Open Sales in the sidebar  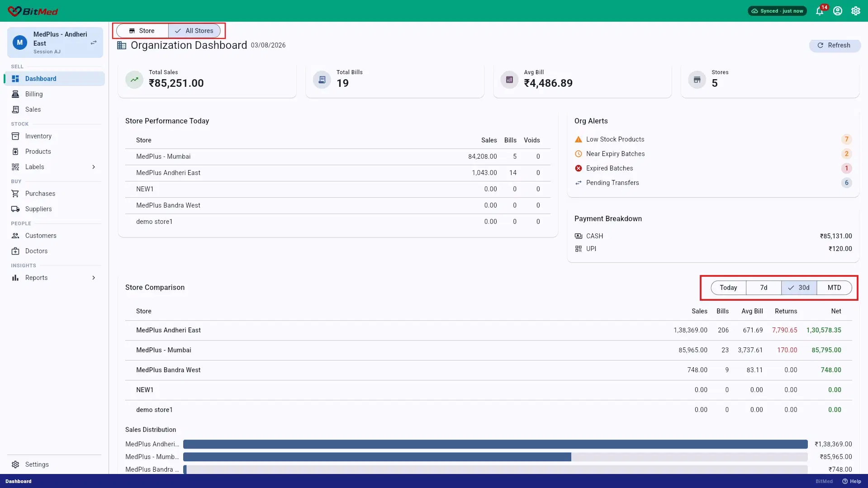(54, 109)
